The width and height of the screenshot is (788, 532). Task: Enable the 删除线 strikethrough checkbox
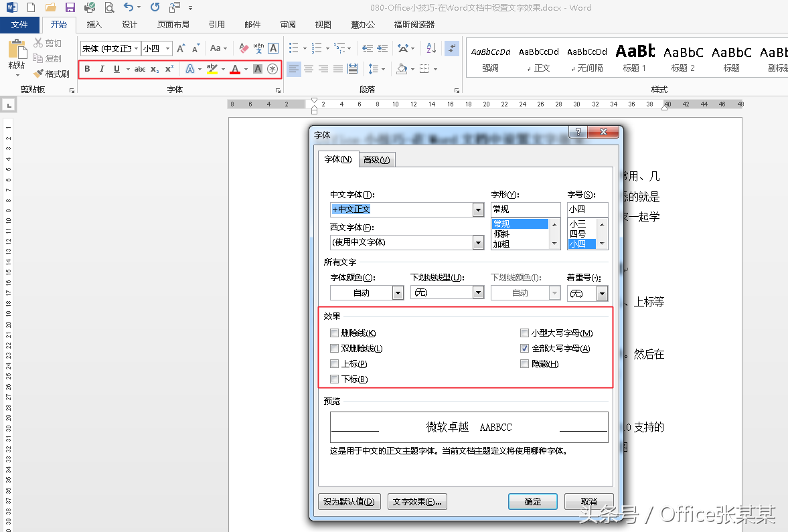coord(335,333)
